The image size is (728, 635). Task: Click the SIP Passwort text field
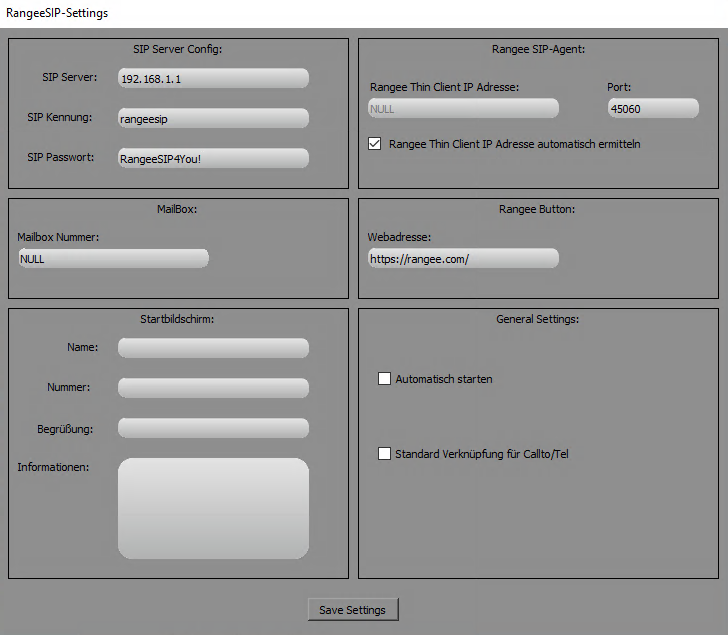[x=213, y=158]
